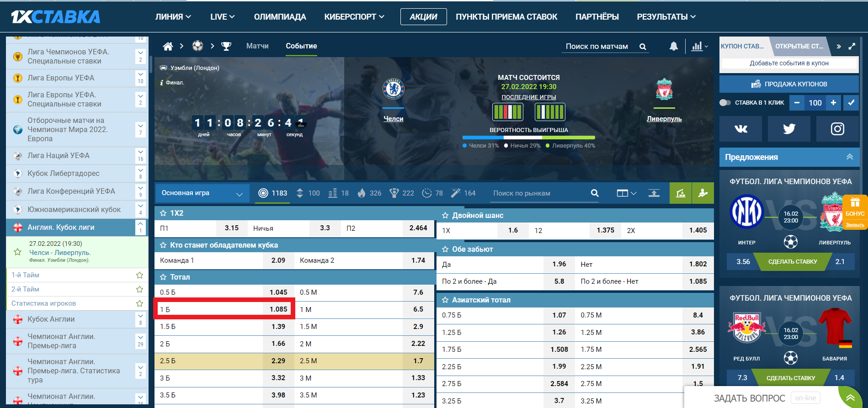
Task: Open the market layout columns dropdown
Action: coord(627,193)
